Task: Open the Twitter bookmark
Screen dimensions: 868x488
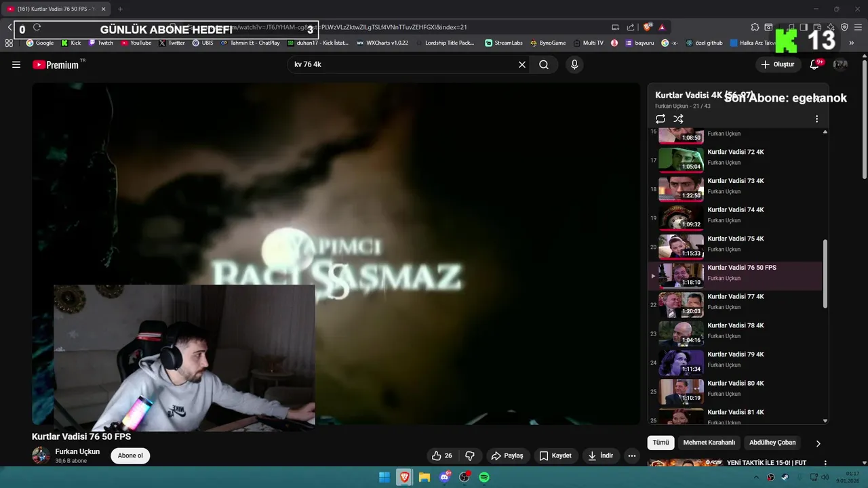Action: point(172,43)
